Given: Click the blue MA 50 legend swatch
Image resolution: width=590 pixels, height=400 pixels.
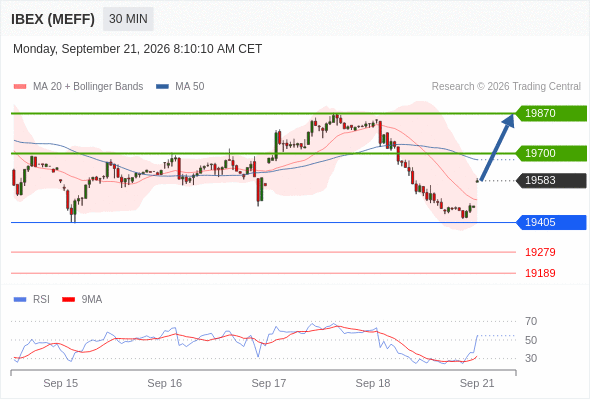Looking at the screenshot, I should 162,87.
